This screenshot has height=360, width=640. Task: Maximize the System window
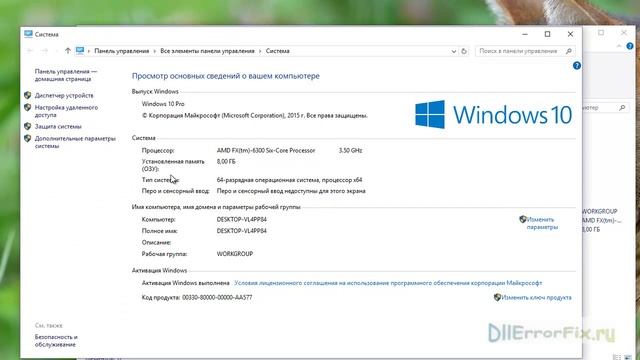click(547, 34)
